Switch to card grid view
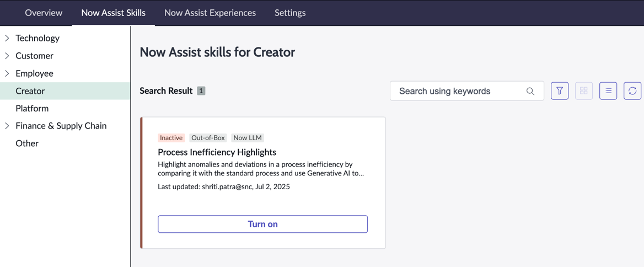 pyautogui.click(x=583, y=91)
